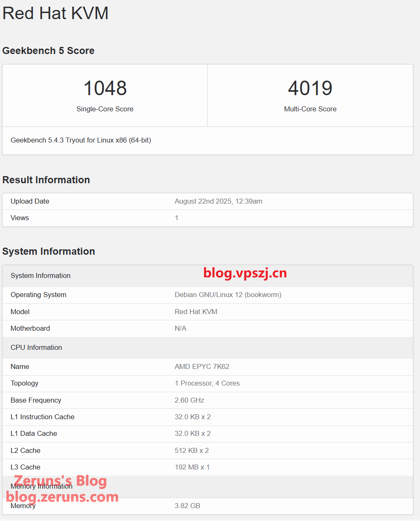Select the date 'August 22nd 2025, 12:39am'
This screenshot has width=420, height=521.
click(219, 201)
